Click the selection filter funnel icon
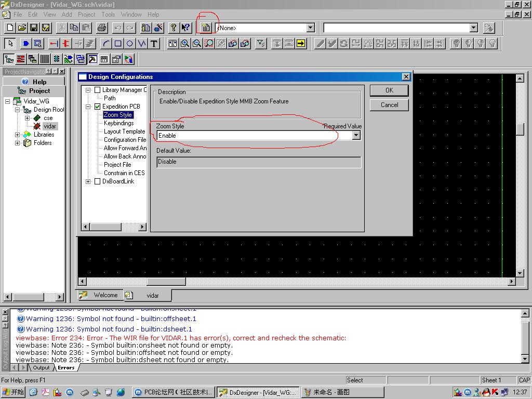This screenshot has height=399, width=532. (x=261, y=44)
